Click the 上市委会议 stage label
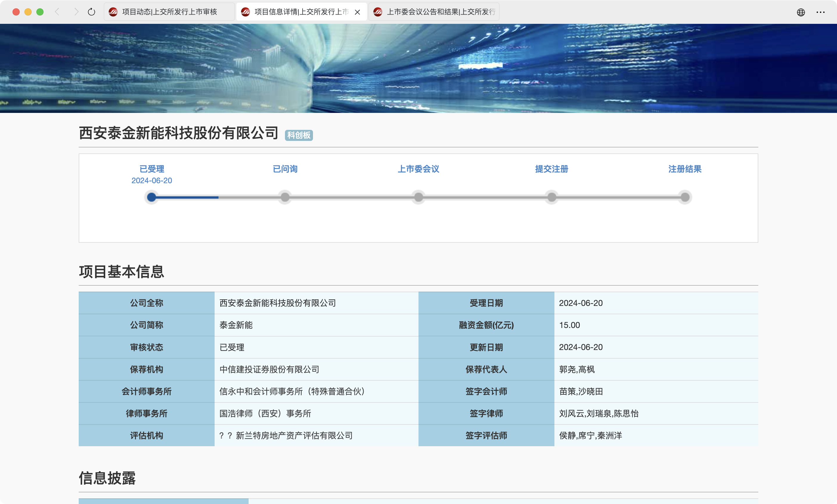This screenshot has width=837, height=504. (x=418, y=169)
